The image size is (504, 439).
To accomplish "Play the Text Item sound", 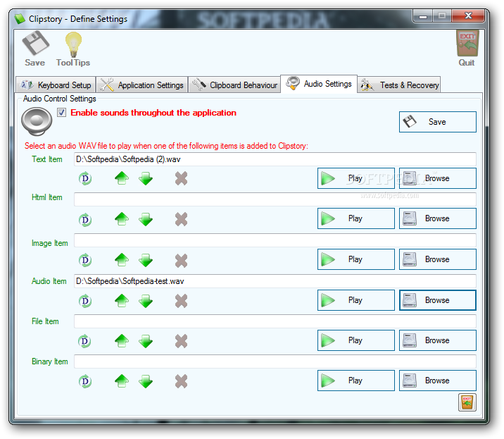I will click(x=355, y=178).
